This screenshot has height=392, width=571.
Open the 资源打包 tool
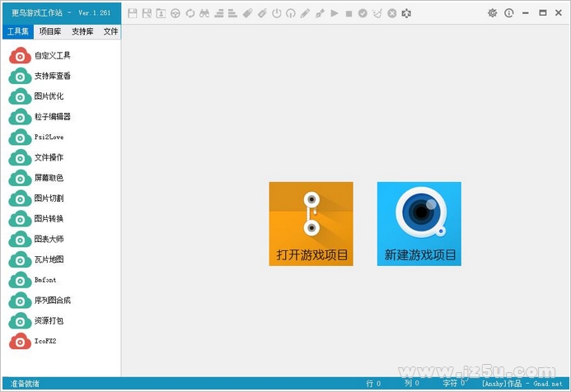tap(36, 320)
